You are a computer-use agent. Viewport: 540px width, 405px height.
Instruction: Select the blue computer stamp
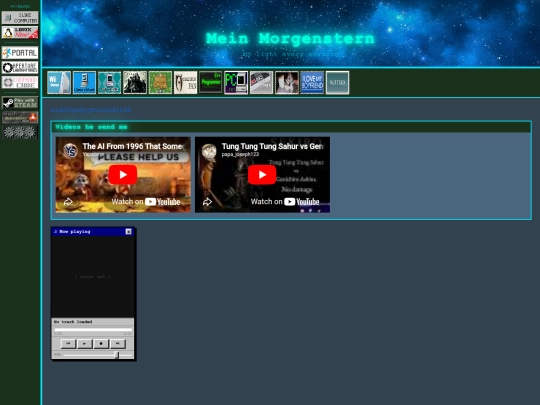(x=84, y=83)
